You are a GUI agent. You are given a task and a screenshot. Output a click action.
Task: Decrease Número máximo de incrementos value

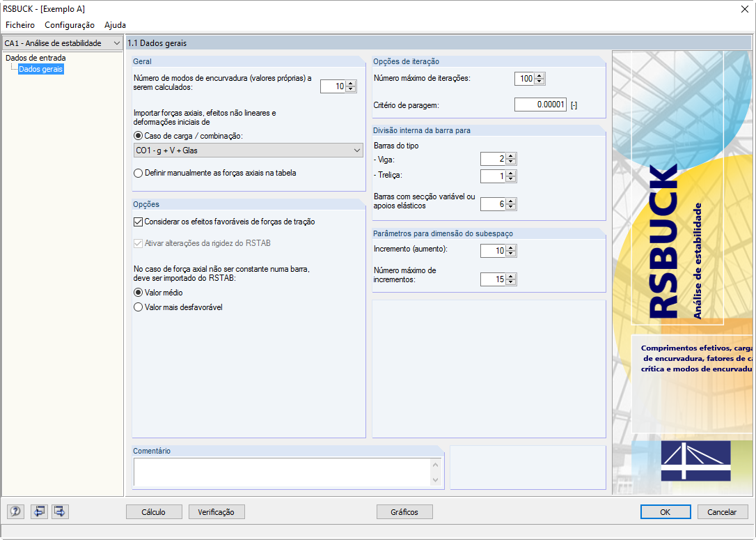tap(511, 281)
